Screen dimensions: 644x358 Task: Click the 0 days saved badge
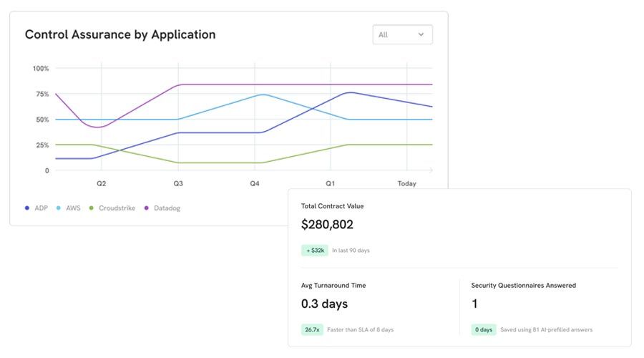tap(483, 329)
